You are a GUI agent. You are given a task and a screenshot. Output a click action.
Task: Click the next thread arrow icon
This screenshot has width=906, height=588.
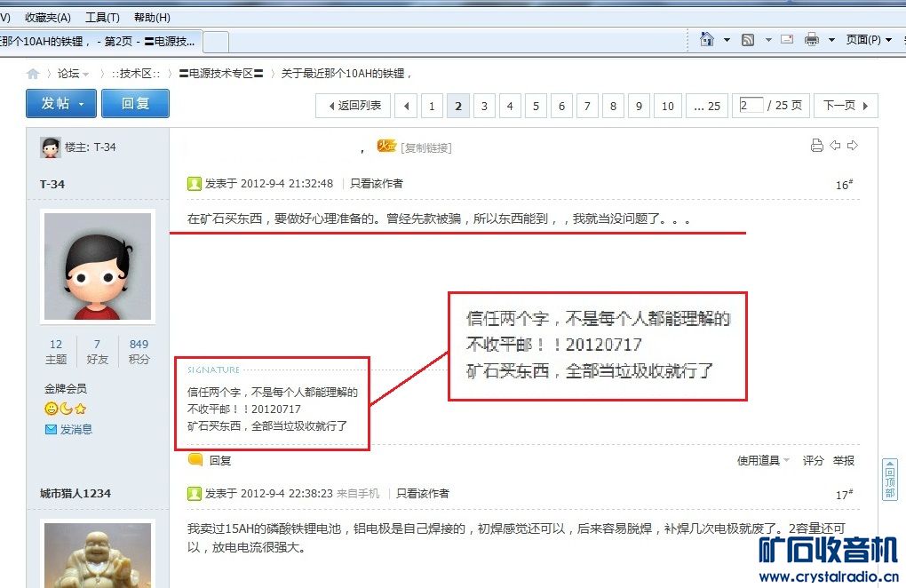coord(853,146)
